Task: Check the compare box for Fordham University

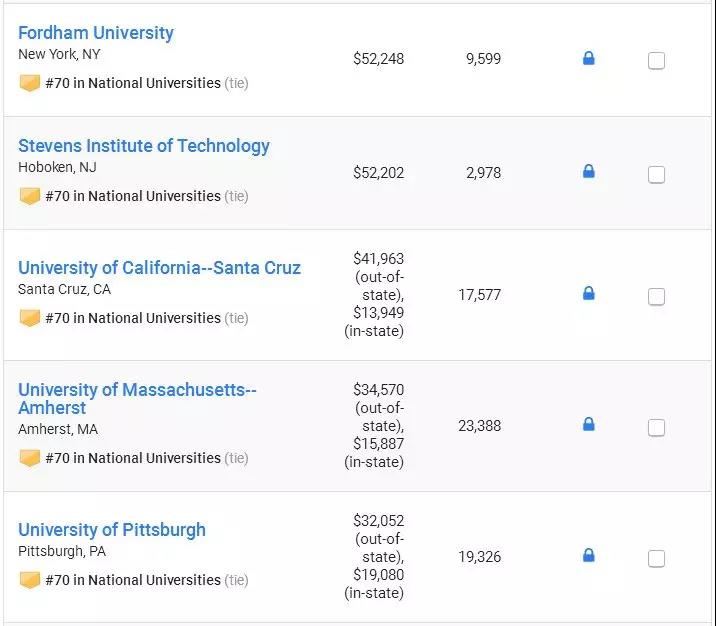Action: pos(656,61)
